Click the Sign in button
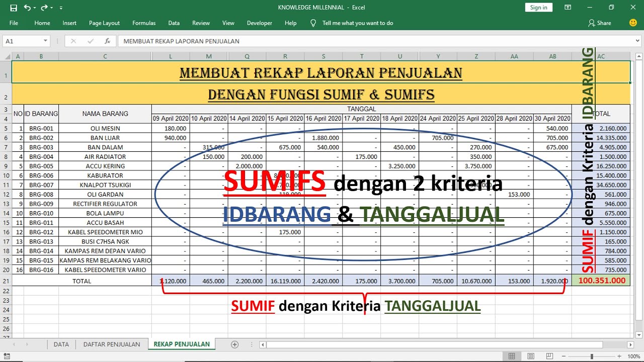The height and width of the screenshot is (362, 644). [x=538, y=8]
